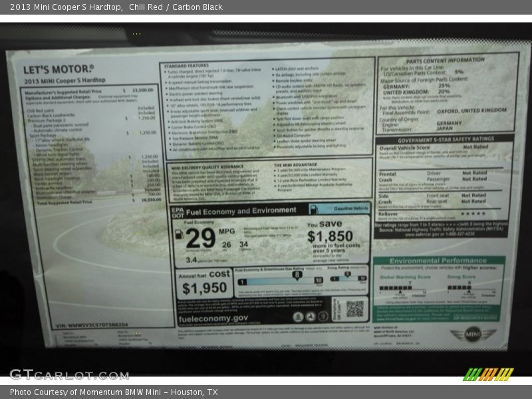The image size is (532, 399).
Task: Click the VIN number line
Action: point(92,325)
